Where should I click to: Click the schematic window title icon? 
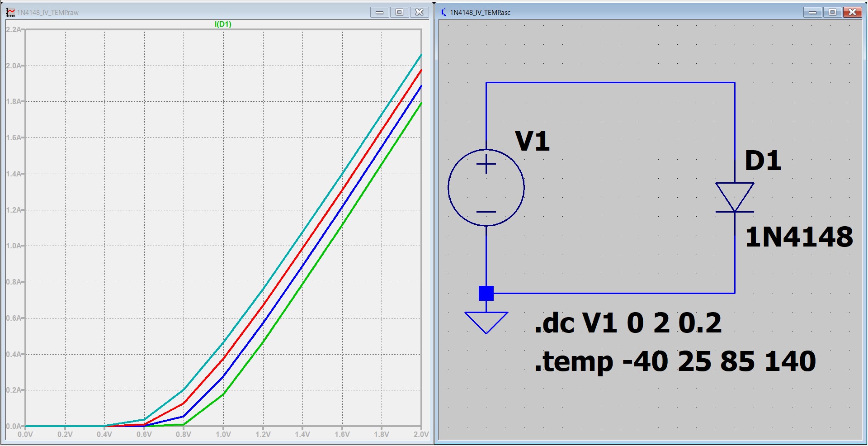pyautogui.click(x=443, y=12)
